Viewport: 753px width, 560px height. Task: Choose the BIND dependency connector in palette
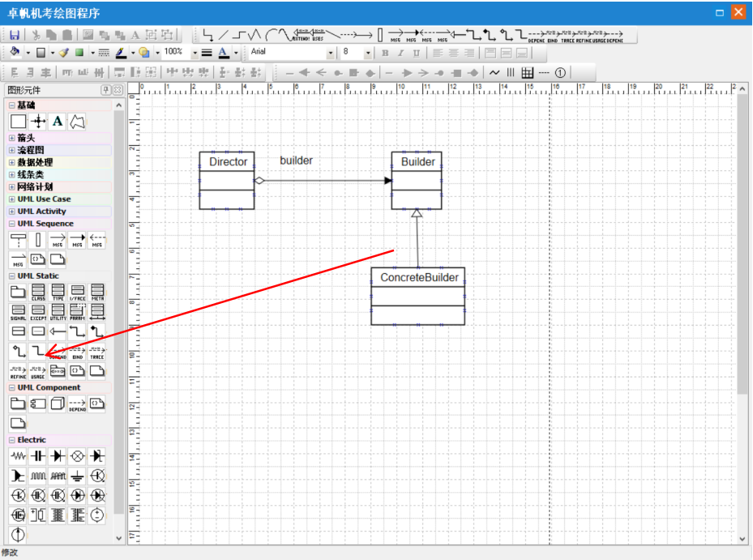[x=77, y=352]
